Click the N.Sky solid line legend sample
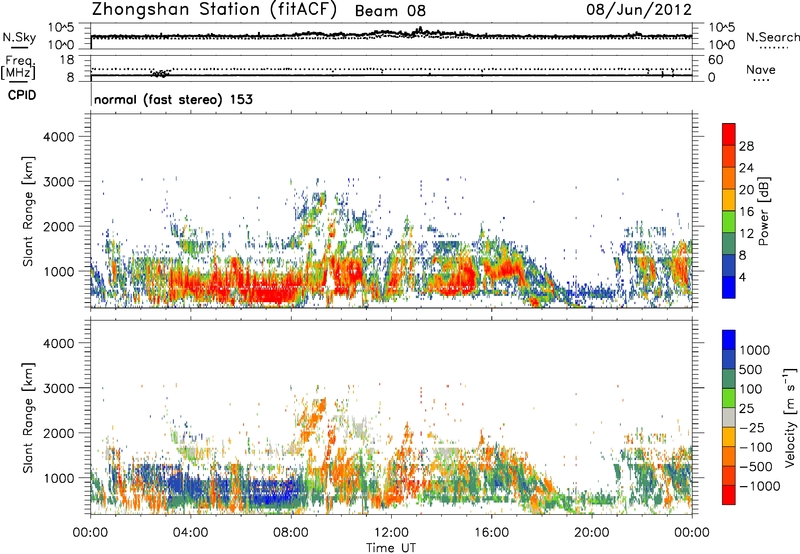 pyautogui.click(x=19, y=47)
